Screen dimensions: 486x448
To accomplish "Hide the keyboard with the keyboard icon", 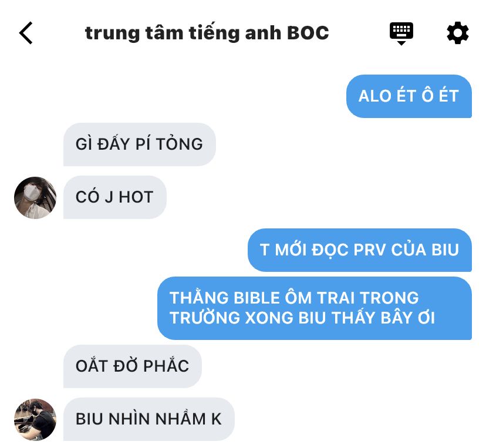I will point(401,33).
